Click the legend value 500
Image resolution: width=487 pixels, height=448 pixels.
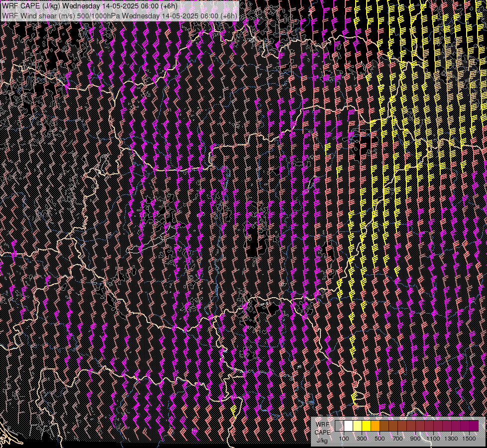tap(380, 439)
